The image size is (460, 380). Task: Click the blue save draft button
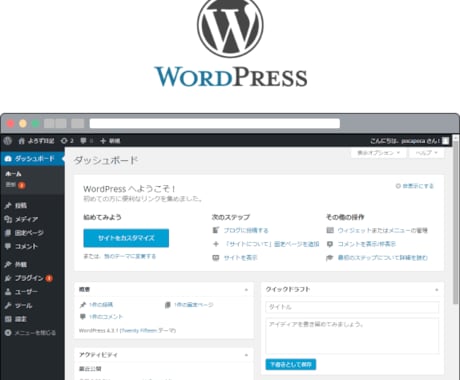pyautogui.click(x=291, y=364)
